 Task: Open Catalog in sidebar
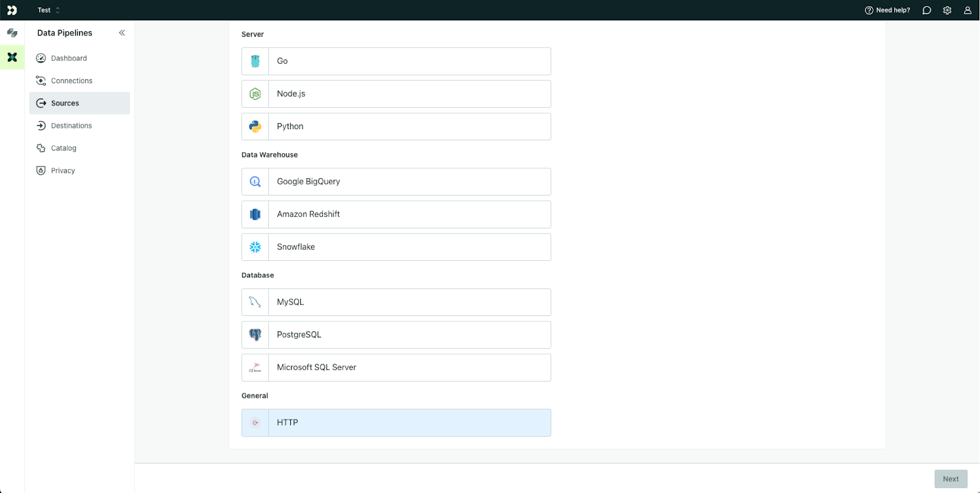point(80,148)
